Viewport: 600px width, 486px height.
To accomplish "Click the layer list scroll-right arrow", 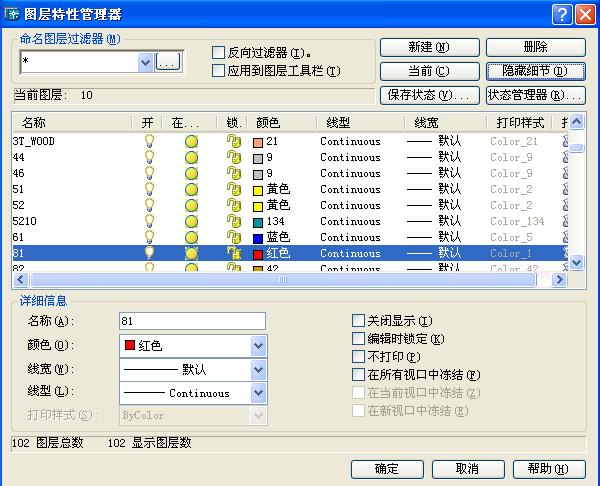I will pos(559,280).
